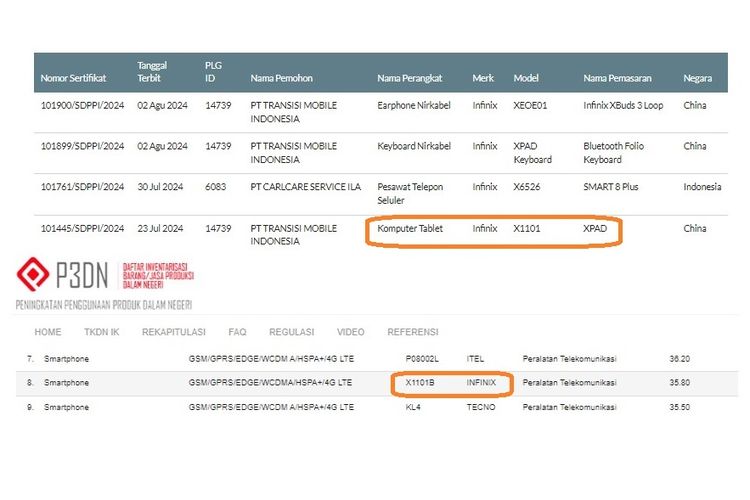This screenshot has width=750, height=500.
Task: Open the REFERENSI menu item
Action: click(412, 332)
